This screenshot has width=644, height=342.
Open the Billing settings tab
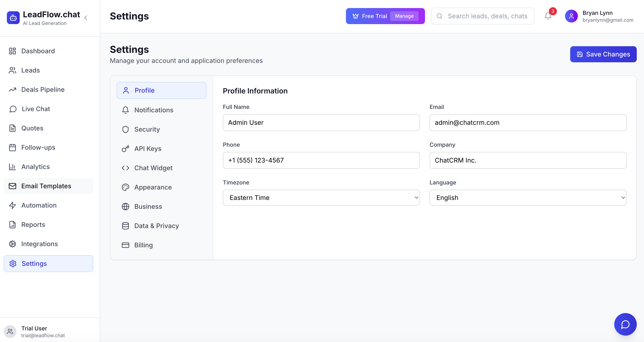pyautogui.click(x=143, y=245)
